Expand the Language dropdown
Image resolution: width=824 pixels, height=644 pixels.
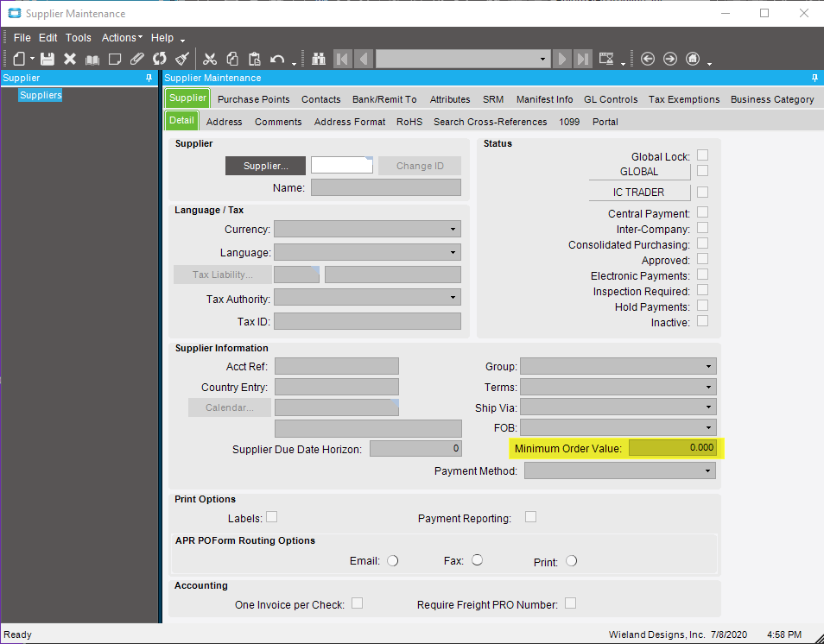tap(453, 253)
